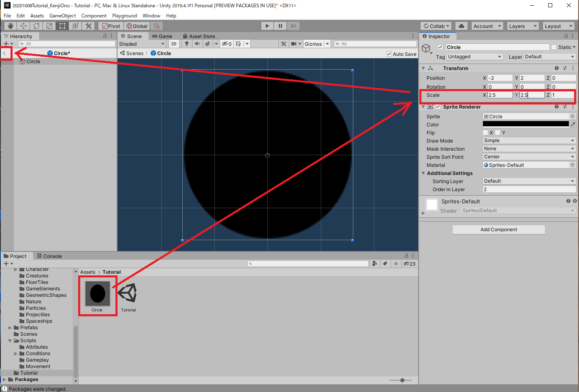Select the Rotate tool
Screen dimensions: 579x392
click(x=36, y=26)
